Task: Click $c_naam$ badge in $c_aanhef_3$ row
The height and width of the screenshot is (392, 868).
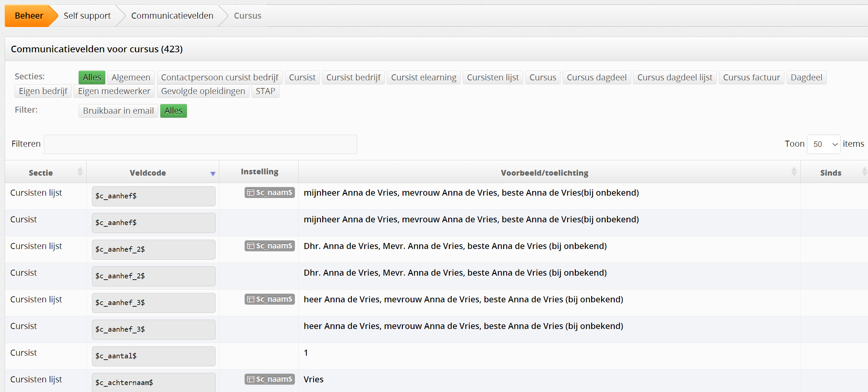Action: coord(270,299)
